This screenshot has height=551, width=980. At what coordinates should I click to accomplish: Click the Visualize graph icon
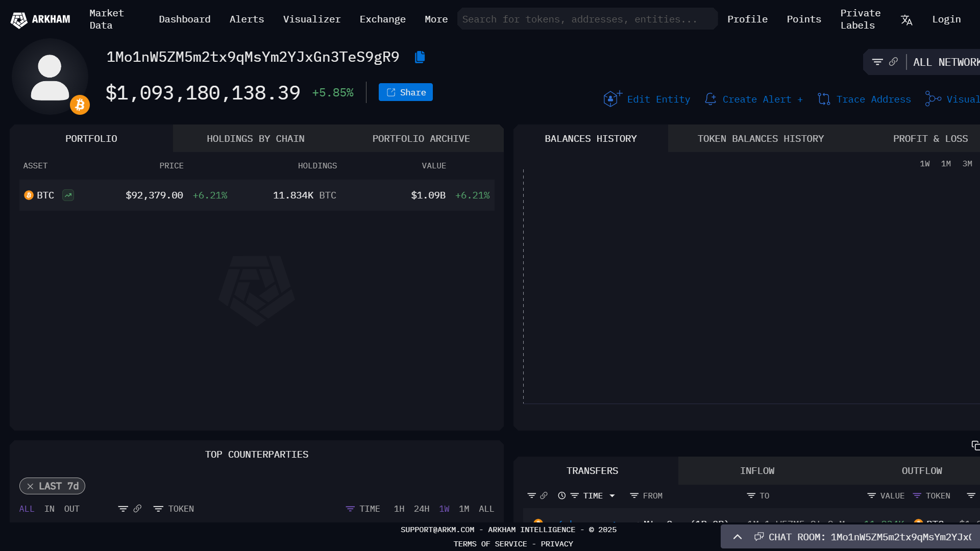[933, 99]
